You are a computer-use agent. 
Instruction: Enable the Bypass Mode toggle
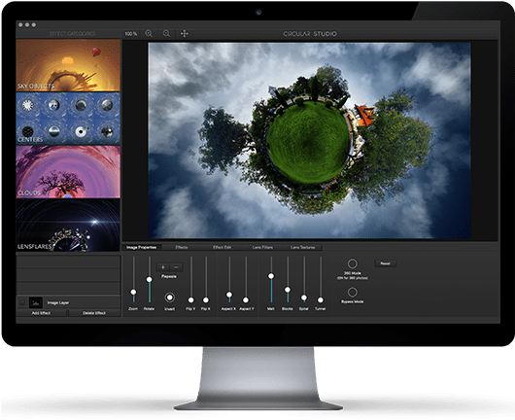[352, 293]
